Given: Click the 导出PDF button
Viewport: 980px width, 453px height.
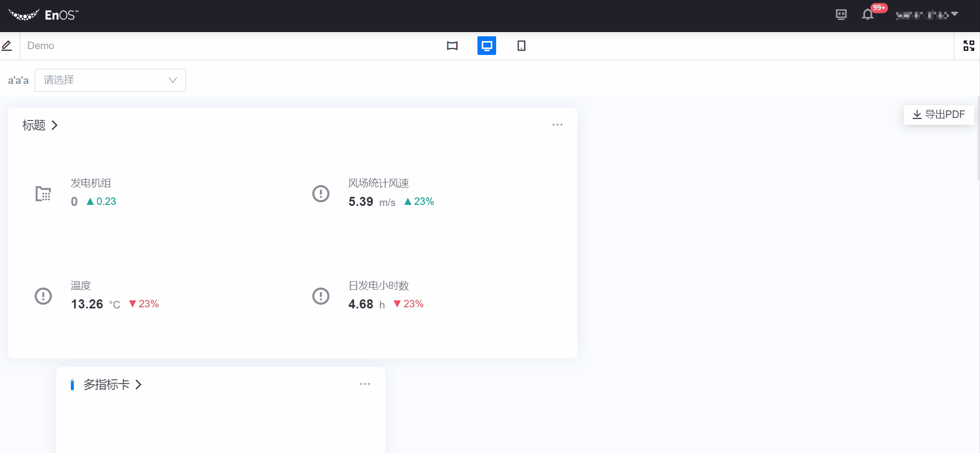Looking at the screenshot, I should click(938, 115).
